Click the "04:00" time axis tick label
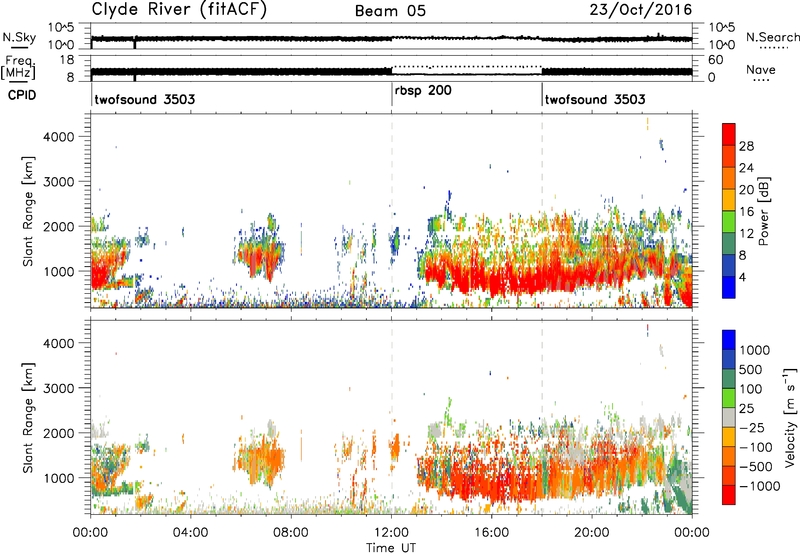800x554 pixels. pos(190,533)
